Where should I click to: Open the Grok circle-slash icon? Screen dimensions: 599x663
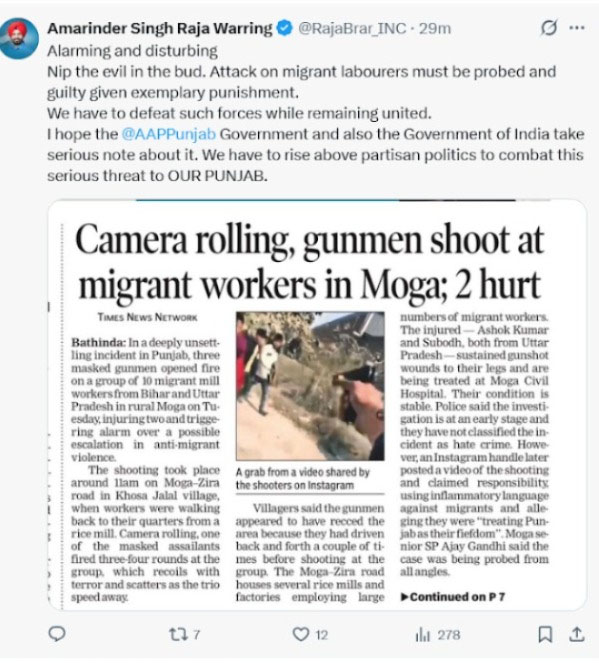(549, 28)
